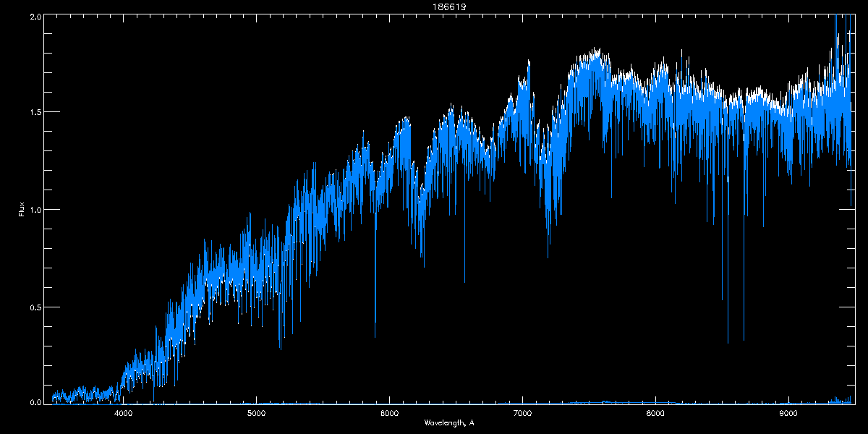Mark the deep absorption line near 8660 Å
This screenshot has height=434, width=868.
pos(744,340)
